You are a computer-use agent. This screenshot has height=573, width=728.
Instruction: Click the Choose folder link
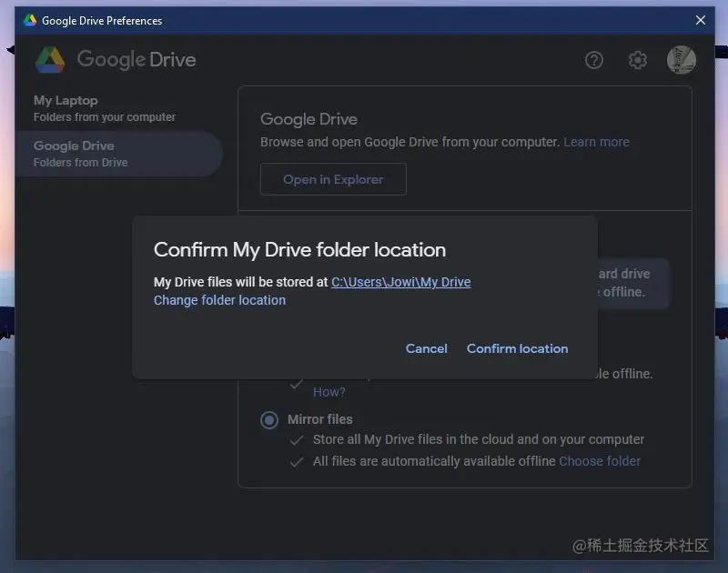click(600, 461)
